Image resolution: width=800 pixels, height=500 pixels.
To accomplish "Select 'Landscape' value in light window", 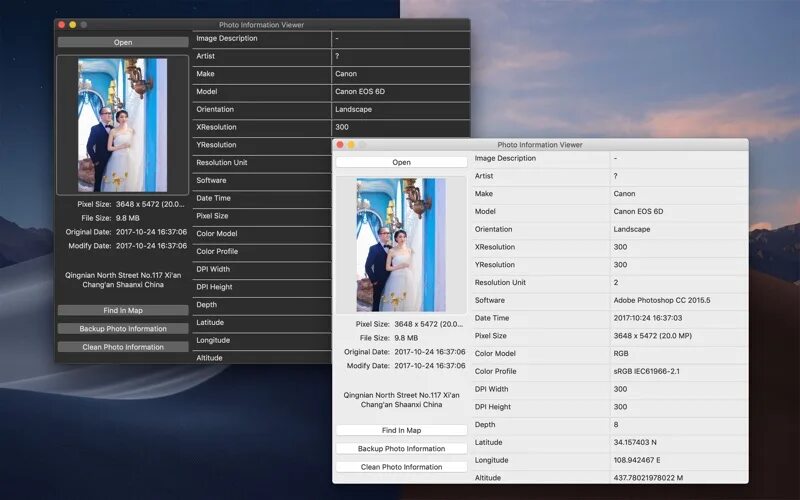I will pyautogui.click(x=632, y=229).
